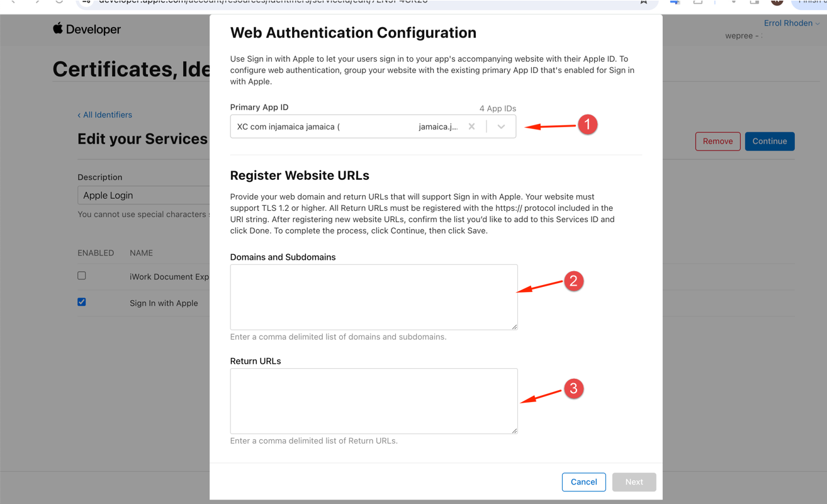Image resolution: width=827 pixels, height=504 pixels.
Task: Click the ENABLED column header
Action: pos(96,253)
